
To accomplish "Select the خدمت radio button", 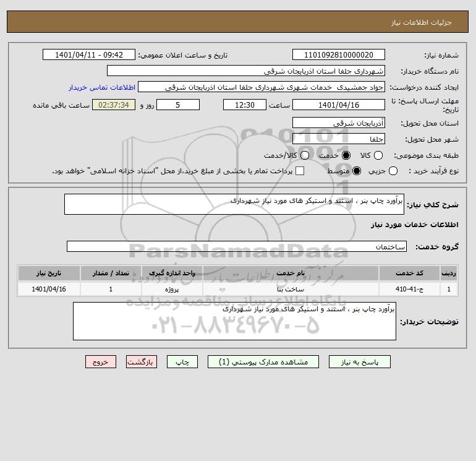I will pos(346,155).
